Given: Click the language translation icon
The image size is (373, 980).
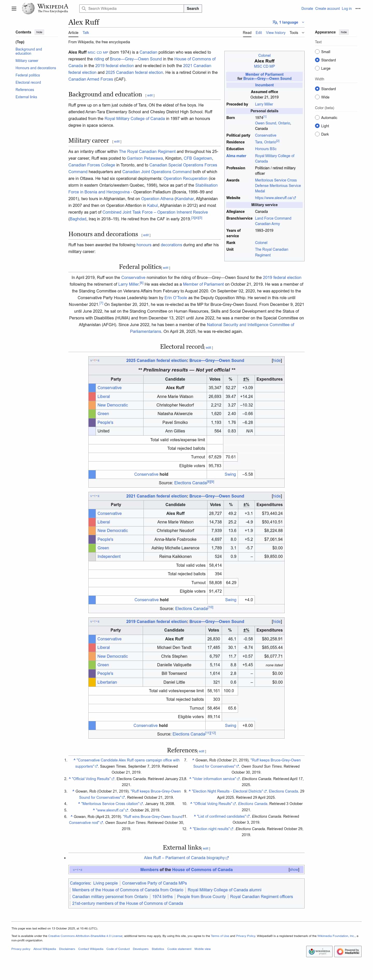Looking at the screenshot, I should point(275,23).
